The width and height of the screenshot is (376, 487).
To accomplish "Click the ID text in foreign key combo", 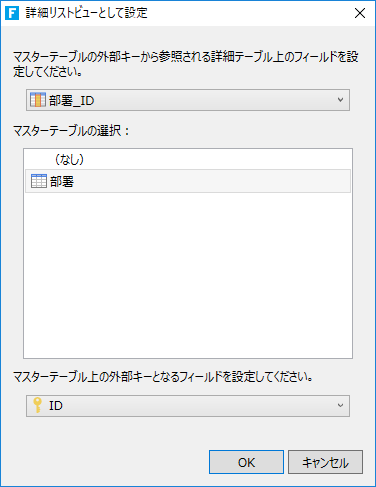I will 56,406.
